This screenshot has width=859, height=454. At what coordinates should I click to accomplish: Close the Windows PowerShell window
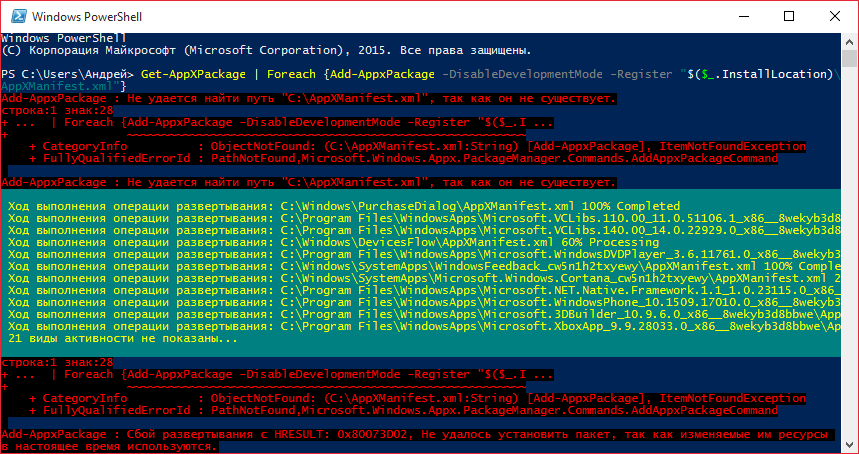click(x=834, y=16)
